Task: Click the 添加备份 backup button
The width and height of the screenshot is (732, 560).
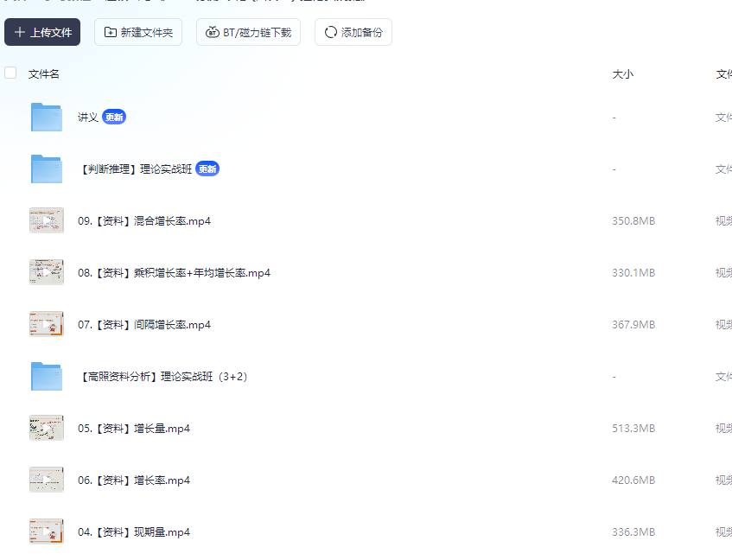Action: point(353,32)
